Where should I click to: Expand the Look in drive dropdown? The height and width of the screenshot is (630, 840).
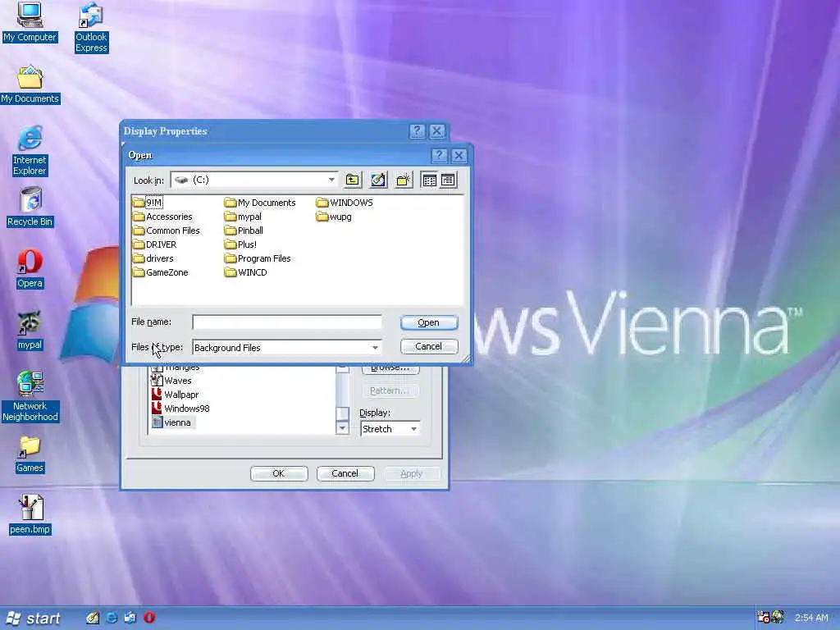click(x=331, y=180)
